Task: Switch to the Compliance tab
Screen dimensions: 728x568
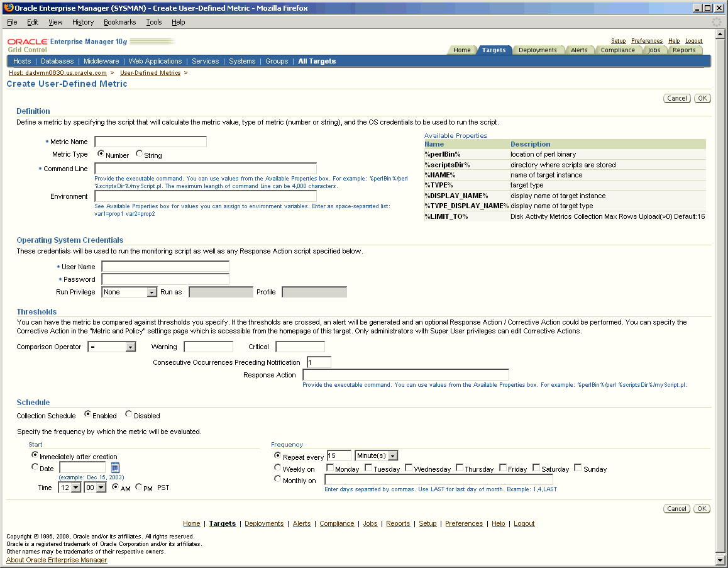Action: (x=617, y=50)
